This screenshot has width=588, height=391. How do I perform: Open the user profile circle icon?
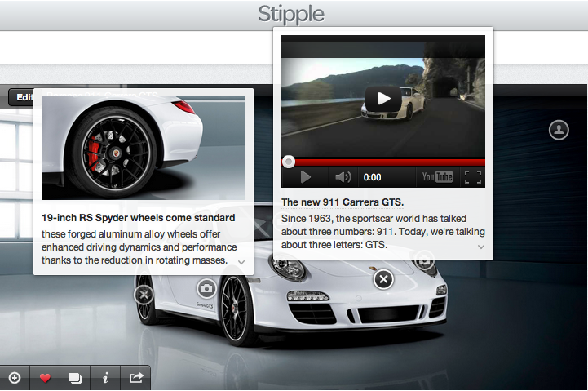point(559,130)
